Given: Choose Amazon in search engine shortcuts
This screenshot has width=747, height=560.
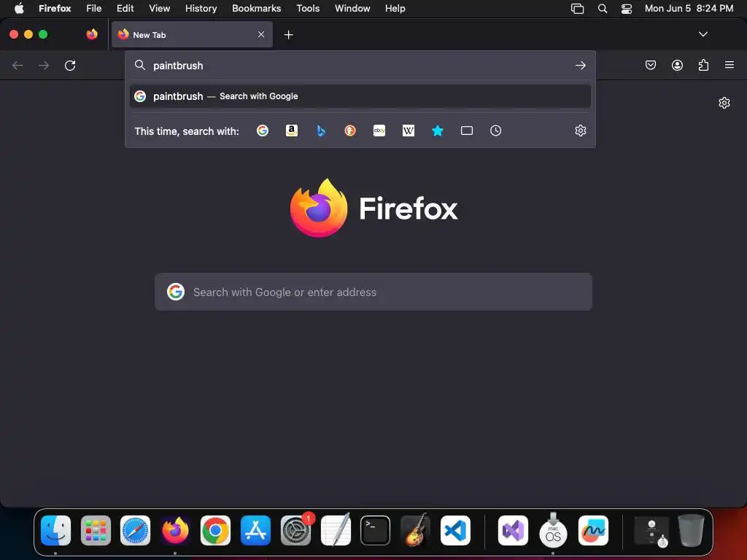Looking at the screenshot, I should [x=292, y=131].
